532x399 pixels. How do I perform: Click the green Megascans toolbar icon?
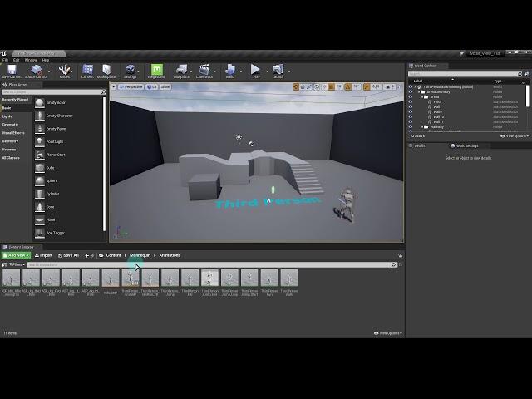[157, 71]
